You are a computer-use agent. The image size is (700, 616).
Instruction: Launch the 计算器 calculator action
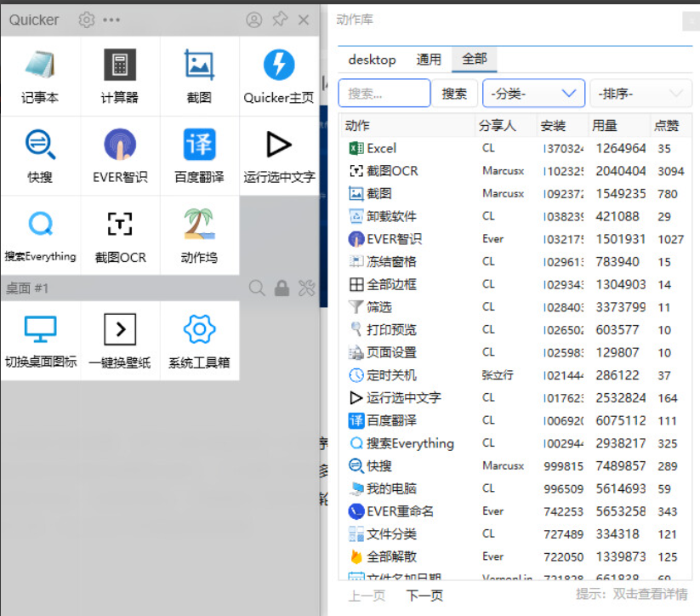pos(120,76)
